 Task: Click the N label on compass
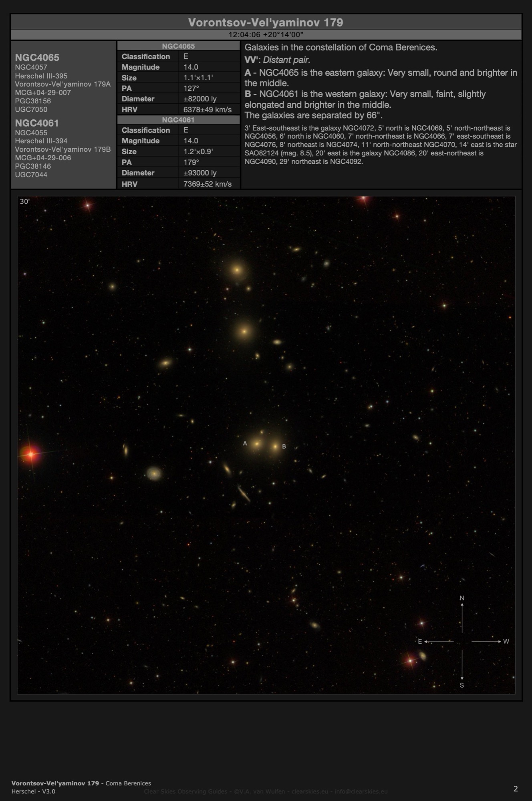pos(462,598)
